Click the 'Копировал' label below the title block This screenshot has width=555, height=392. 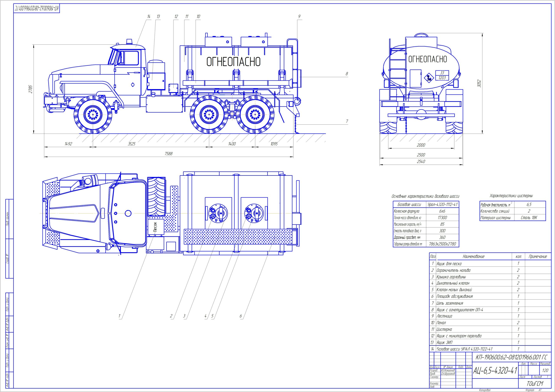click(x=485, y=390)
